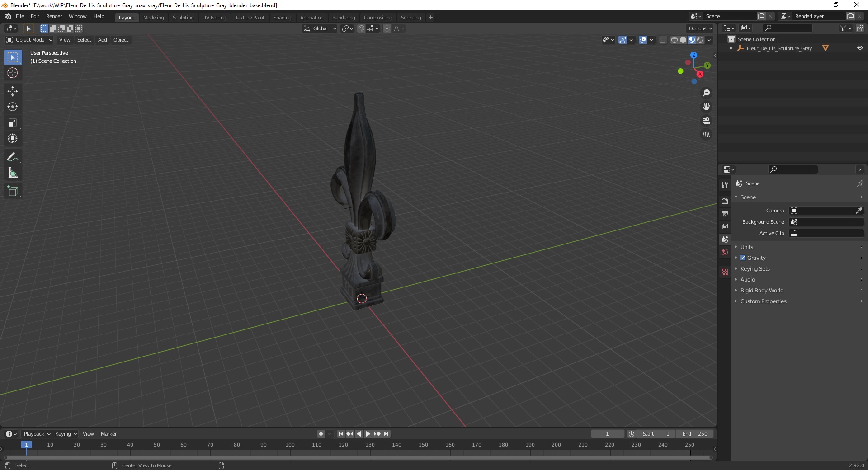
Task: Jump to the timeline end frame
Action: click(x=386, y=434)
